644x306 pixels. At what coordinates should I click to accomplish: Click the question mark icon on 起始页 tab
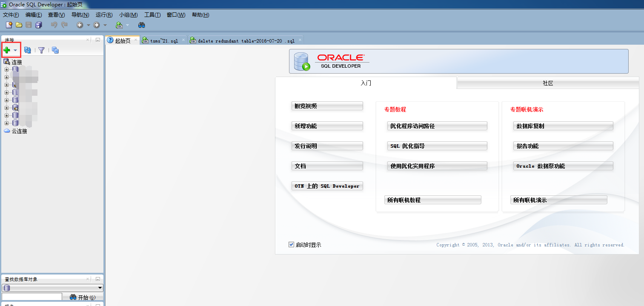coord(110,40)
